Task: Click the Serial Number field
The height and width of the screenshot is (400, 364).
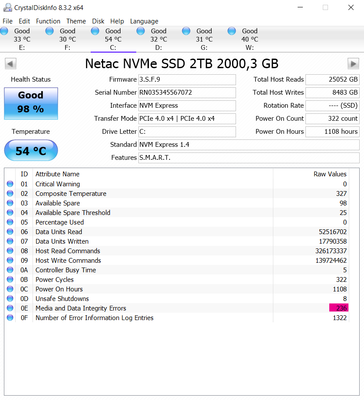Action: 187,92
